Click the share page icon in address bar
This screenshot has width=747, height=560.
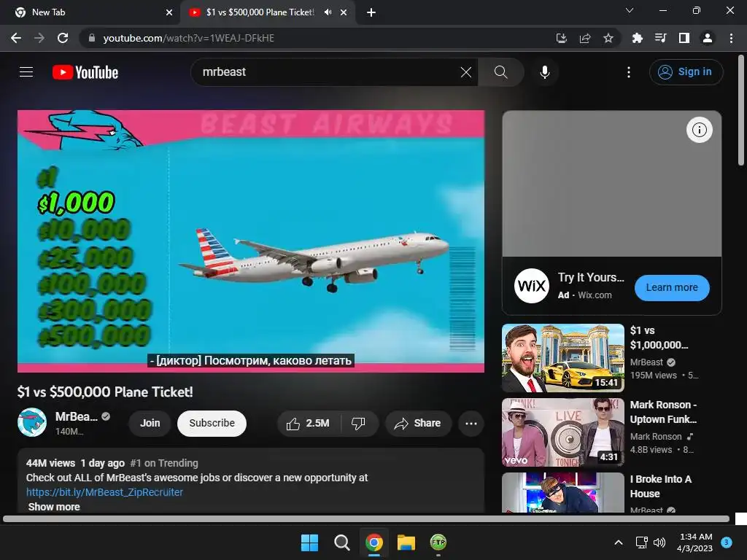[x=585, y=38]
